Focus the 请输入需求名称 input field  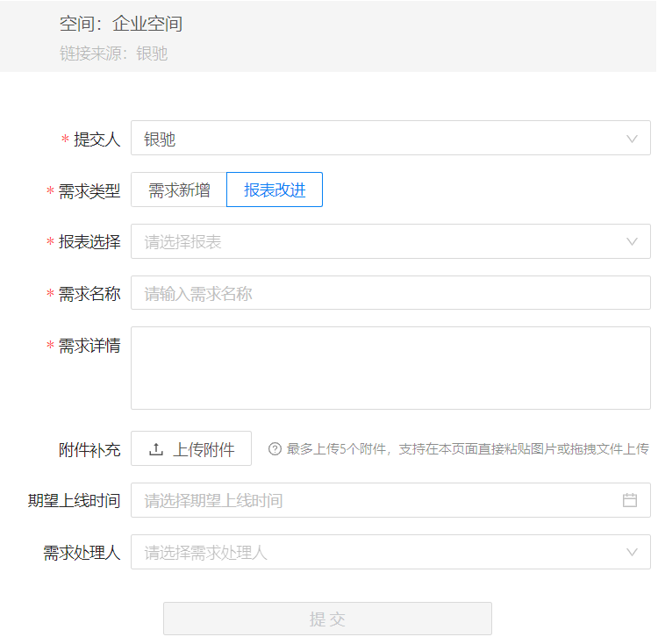click(x=390, y=294)
